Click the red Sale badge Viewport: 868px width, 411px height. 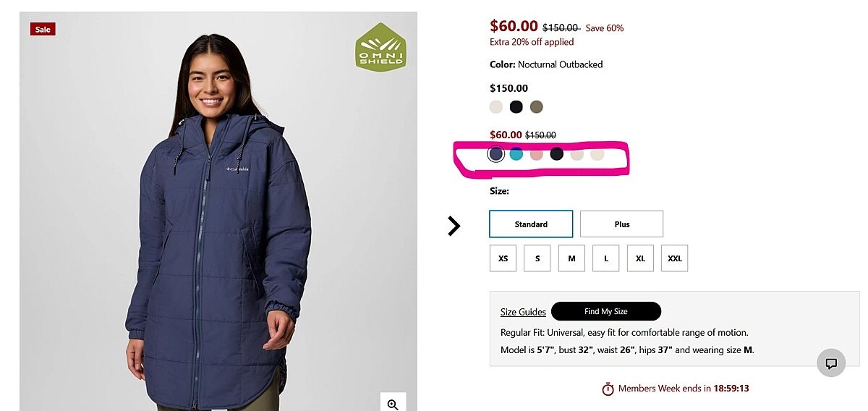(43, 30)
